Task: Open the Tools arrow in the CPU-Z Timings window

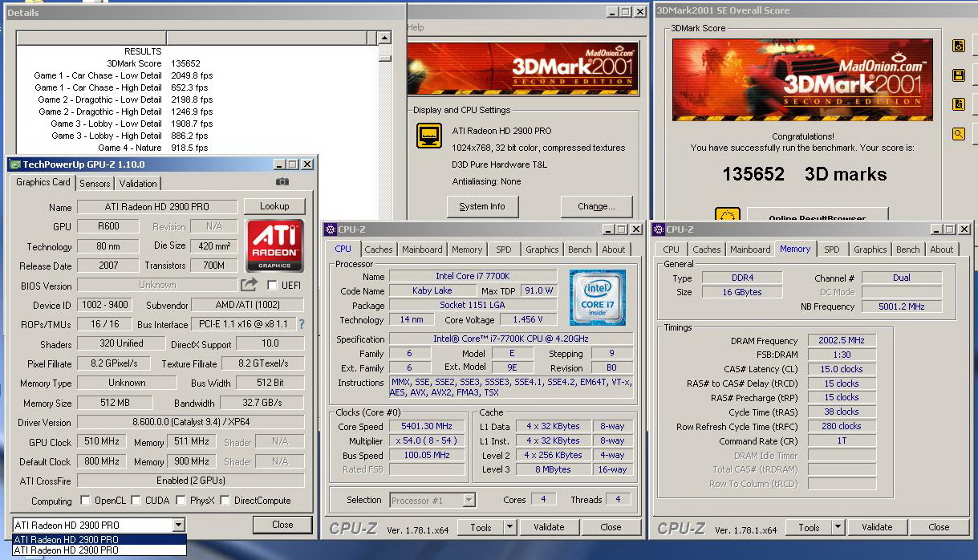Action: coord(837,527)
